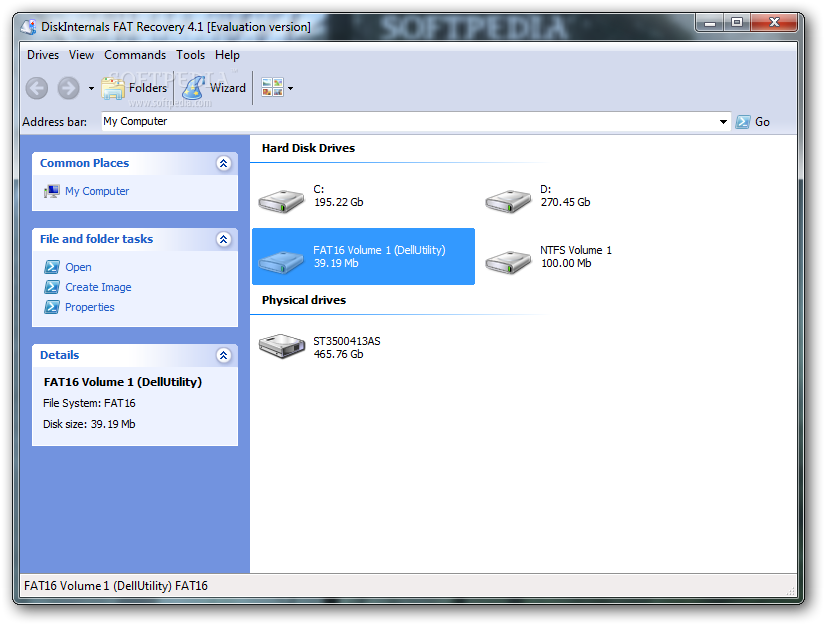825x625 pixels.
Task: Click the Details header title
Action: coord(59,355)
